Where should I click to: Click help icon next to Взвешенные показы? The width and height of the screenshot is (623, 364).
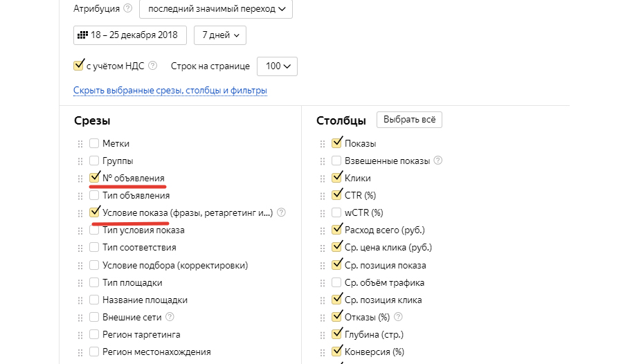437,161
